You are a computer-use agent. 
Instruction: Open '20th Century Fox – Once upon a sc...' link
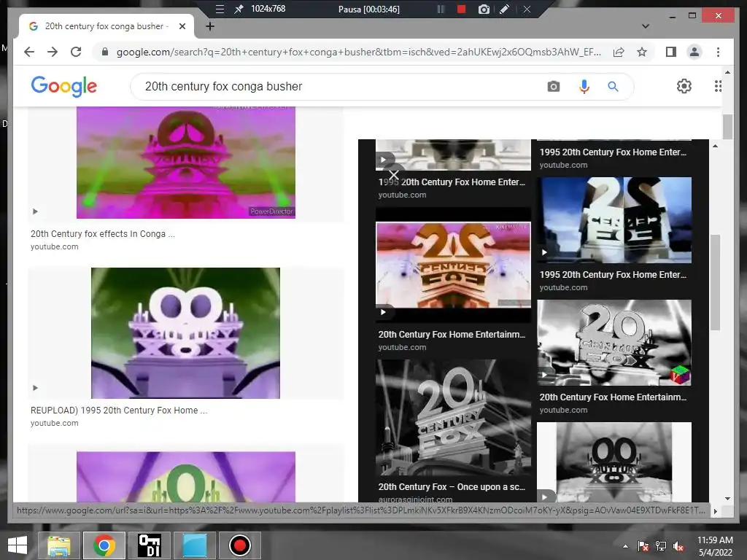coord(452,486)
